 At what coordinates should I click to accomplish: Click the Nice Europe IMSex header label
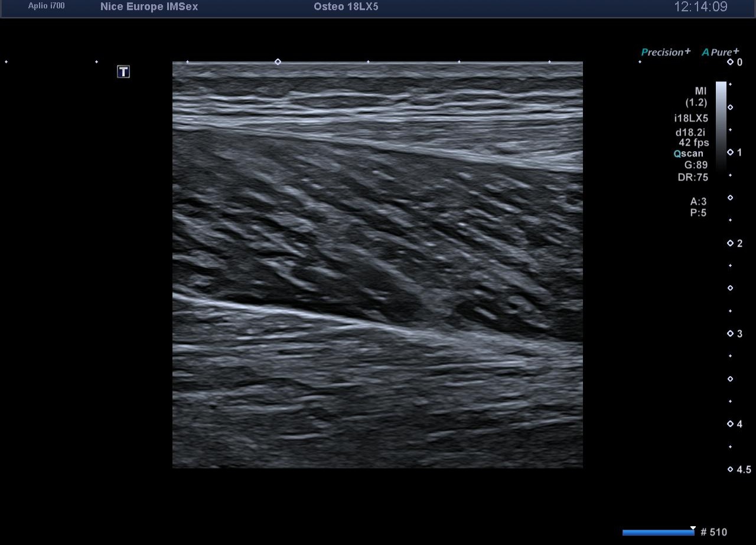click(149, 7)
